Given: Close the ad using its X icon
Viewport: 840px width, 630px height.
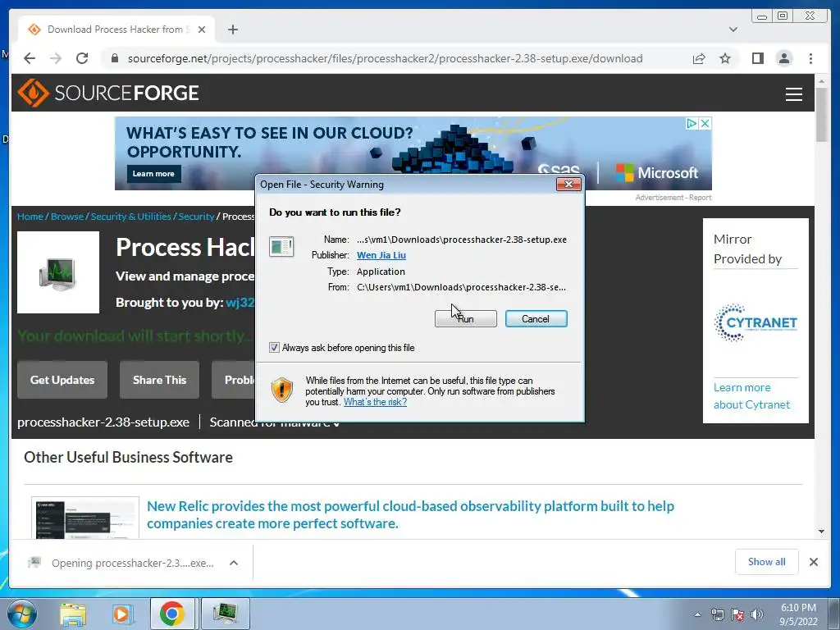Looking at the screenshot, I should tap(705, 124).
